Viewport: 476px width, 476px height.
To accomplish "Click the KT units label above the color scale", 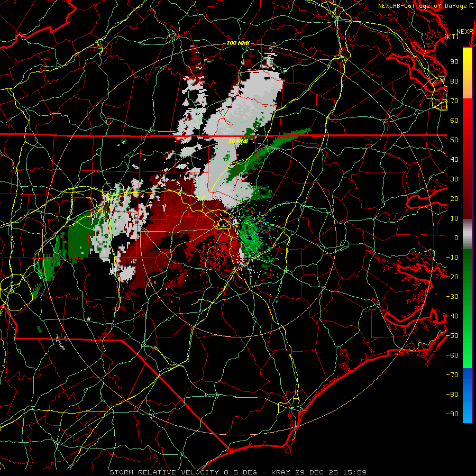I will click(452, 36).
